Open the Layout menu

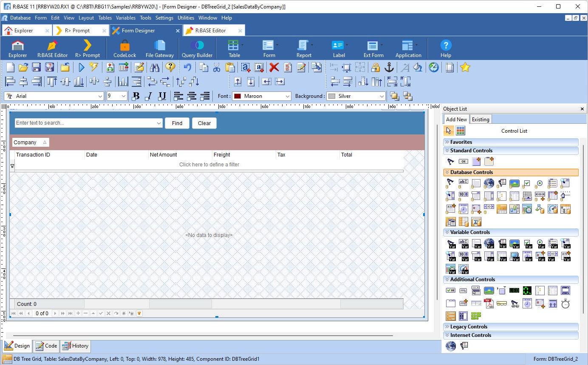tap(86, 18)
